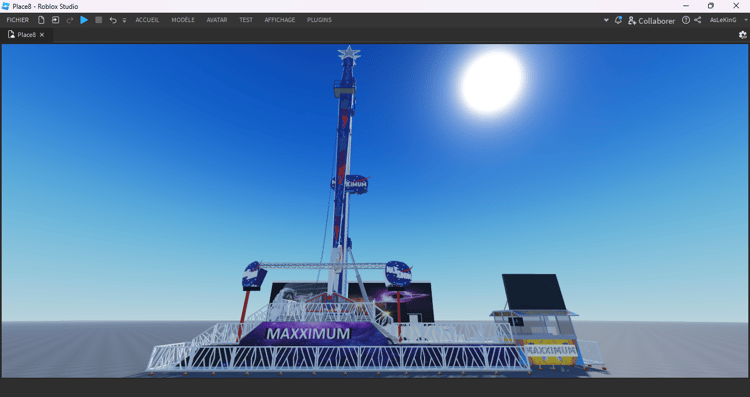Open the help circle icon

click(686, 20)
